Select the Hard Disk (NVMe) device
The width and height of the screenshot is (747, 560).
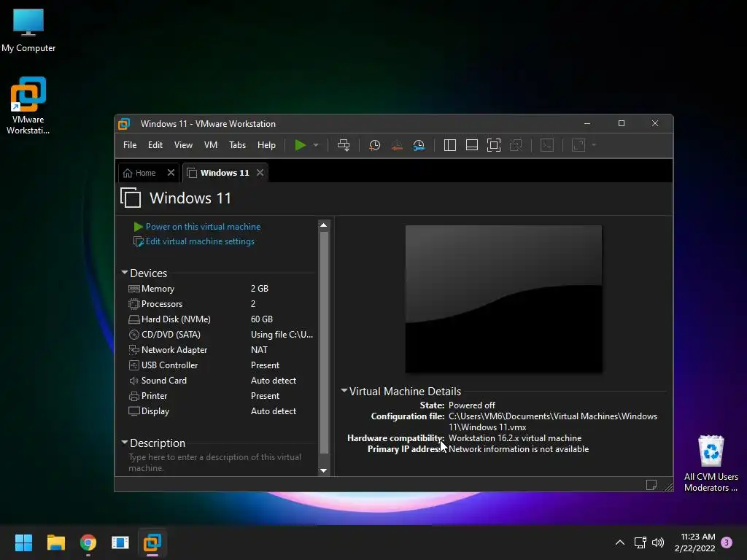point(220,319)
